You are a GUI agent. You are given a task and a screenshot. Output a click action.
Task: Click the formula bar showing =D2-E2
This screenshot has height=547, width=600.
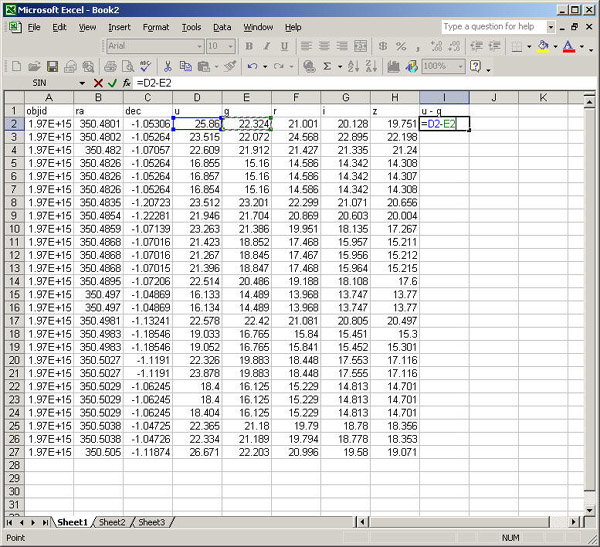click(x=364, y=83)
